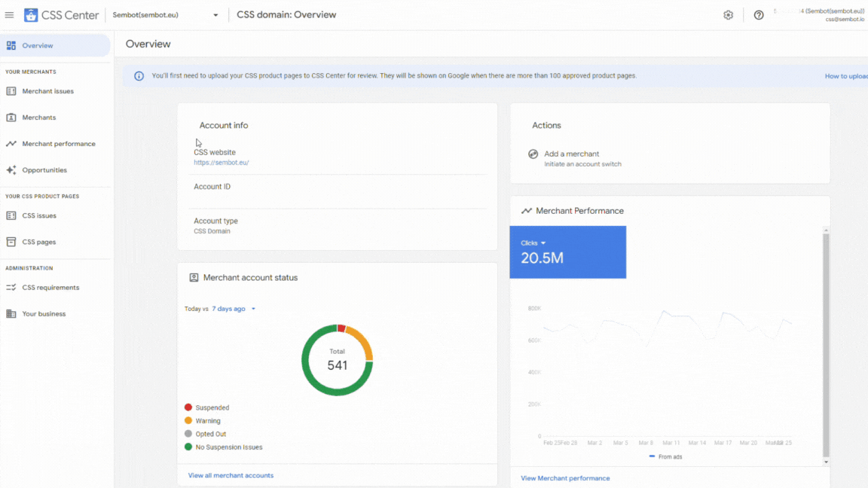The width and height of the screenshot is (868, 488).
Task: Click the Warning legend label
Action: [208, 421]
